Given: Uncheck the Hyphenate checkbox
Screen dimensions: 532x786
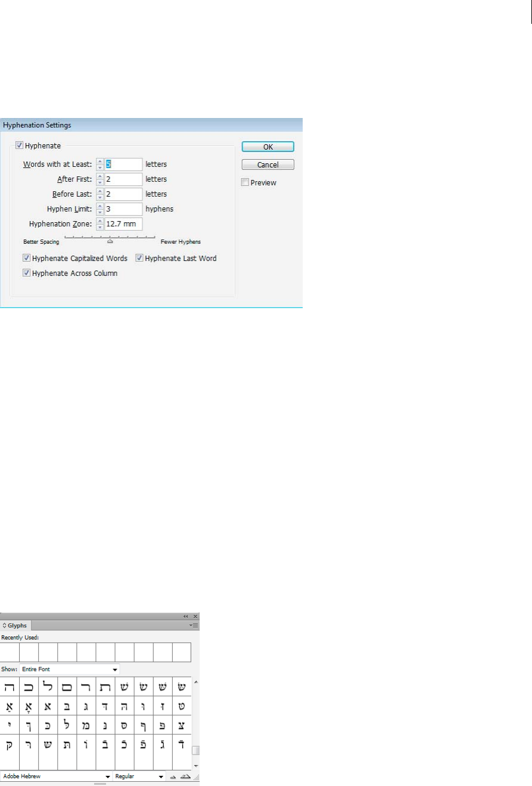Looking at the screenshot, I should pyautogui.click(x=20, y=145).
